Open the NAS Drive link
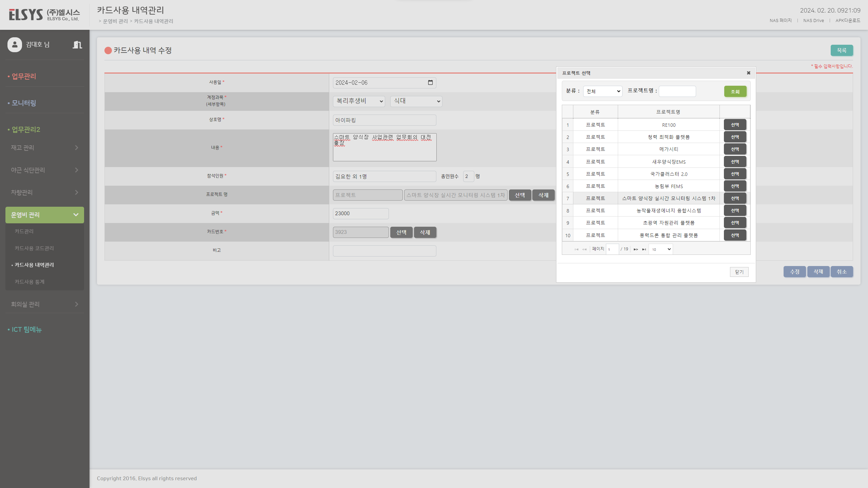The image size is (868, 488). coord(813,20)
